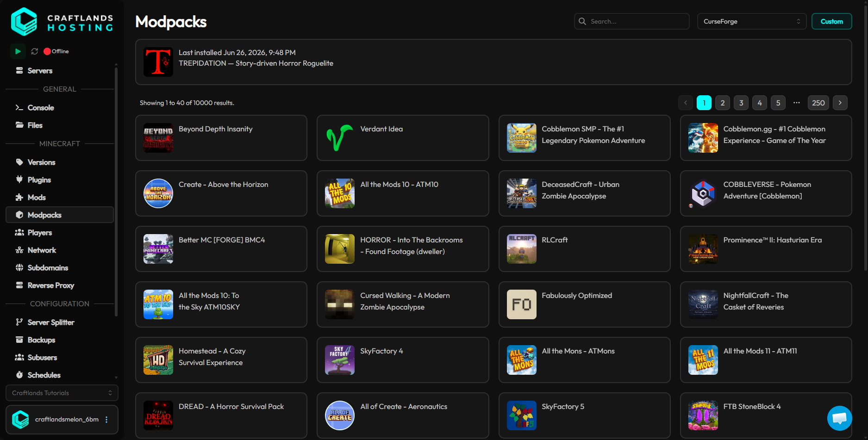Image resolution: width=868 pixels, height=440 pixels.
Task: Select the All the Mods 11 title
Action: click(760, 351)
